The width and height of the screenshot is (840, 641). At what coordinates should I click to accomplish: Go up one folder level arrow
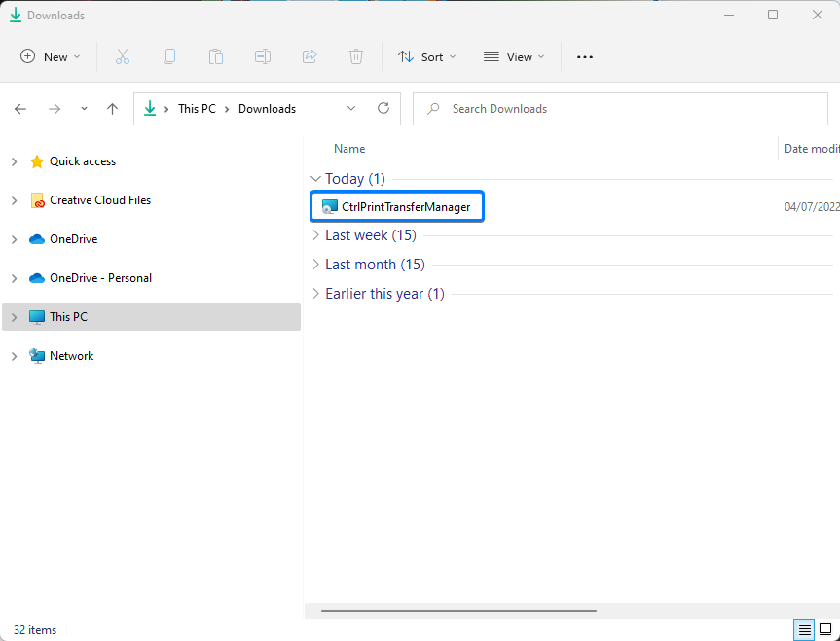coord(112,109)
